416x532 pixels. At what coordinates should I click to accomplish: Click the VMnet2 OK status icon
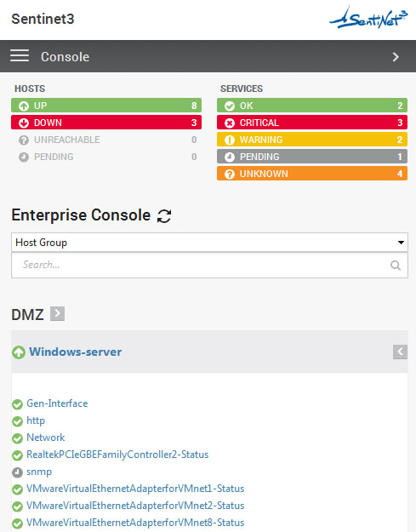[17, 506]
